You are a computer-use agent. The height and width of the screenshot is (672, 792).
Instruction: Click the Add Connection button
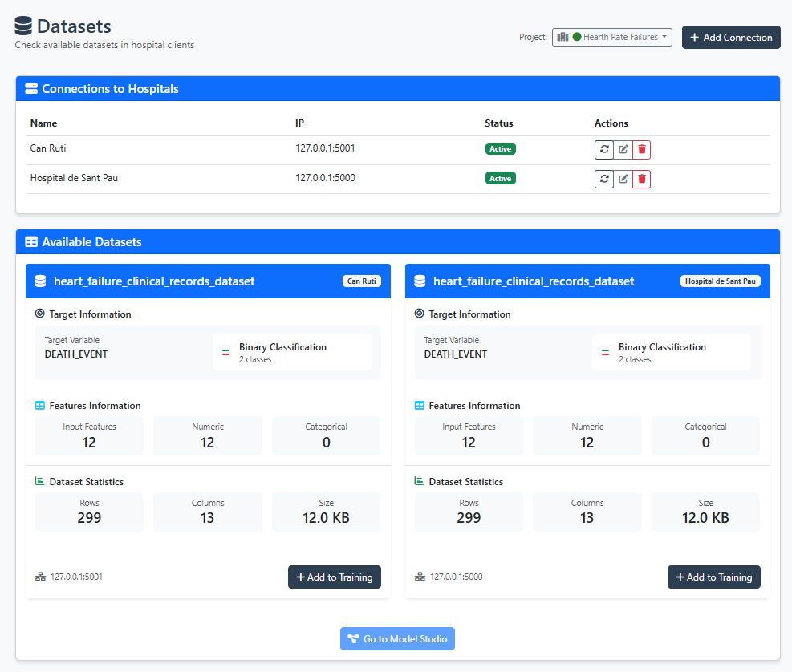[x=731, y=37]
